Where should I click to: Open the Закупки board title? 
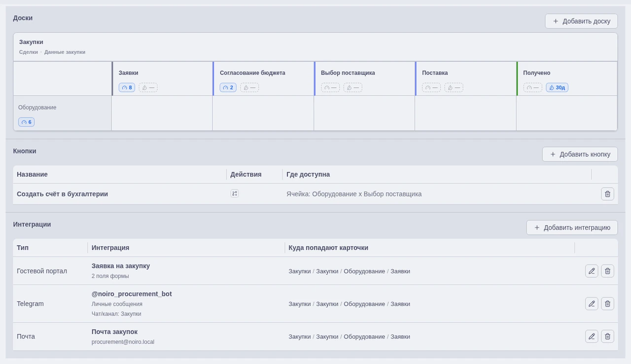click(x=31, y=42)
